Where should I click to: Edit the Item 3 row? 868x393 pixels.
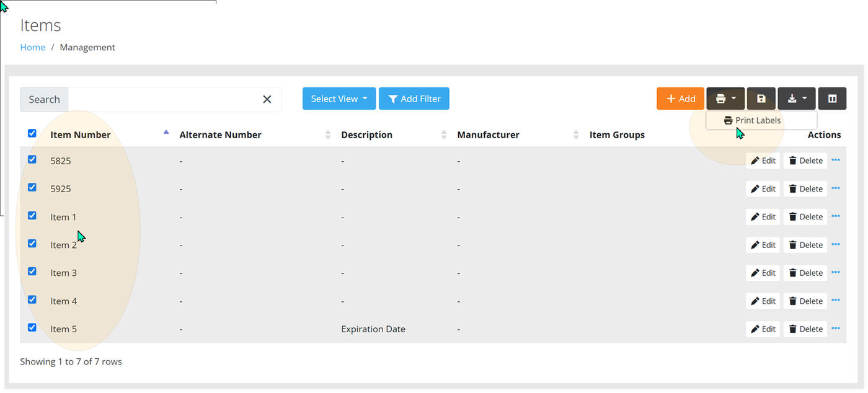[763, 273]
